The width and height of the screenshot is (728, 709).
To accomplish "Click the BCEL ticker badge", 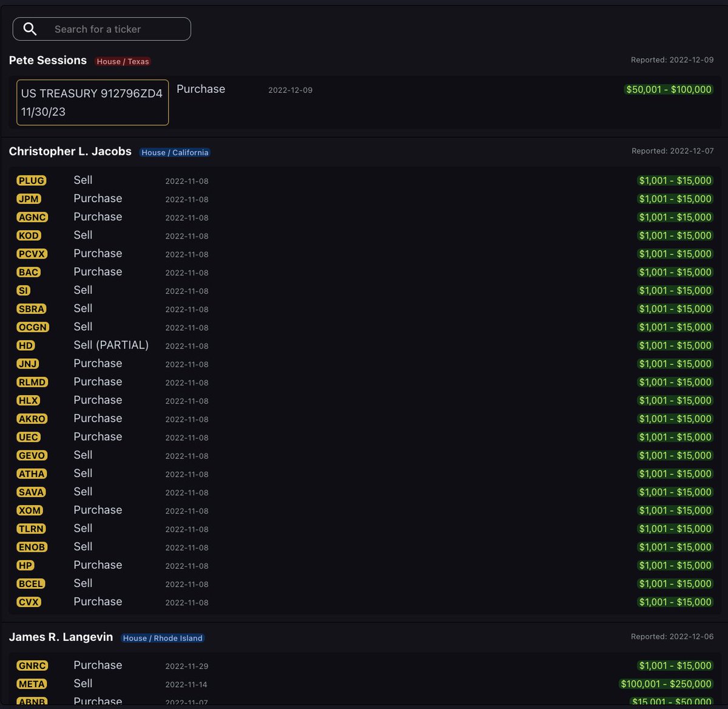I will [30, 584].
